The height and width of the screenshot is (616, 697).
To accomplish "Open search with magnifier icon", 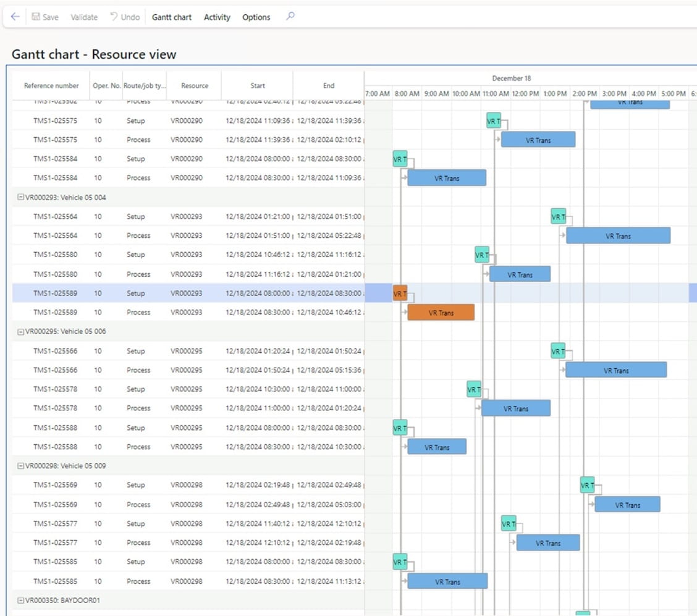I will click(290, 17).
